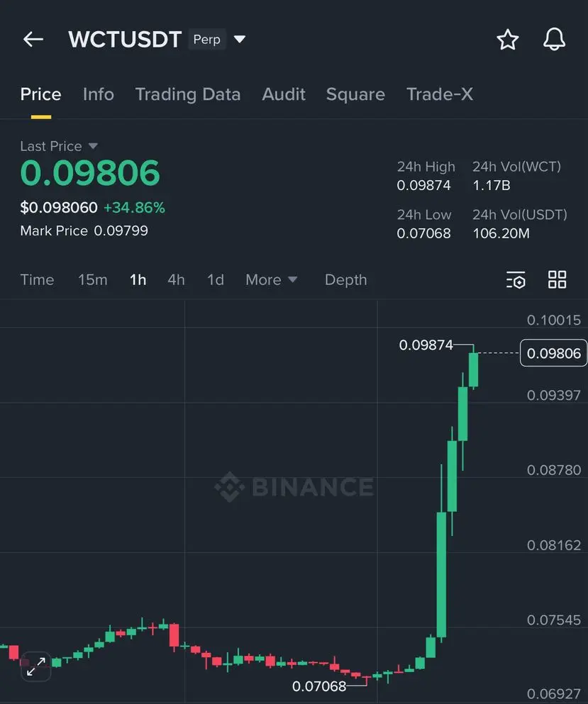This screenshot has height=704, width=588.
Task: Add WCTUSDT to favorites with star icon
Action: (508, 40)
